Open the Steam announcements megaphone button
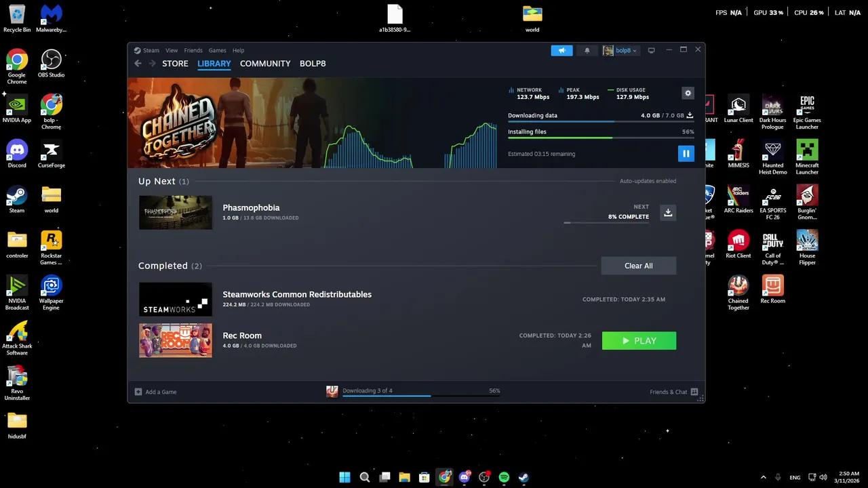Image resolution: width=868 pixels, height=488 pixels. (561, 50)
